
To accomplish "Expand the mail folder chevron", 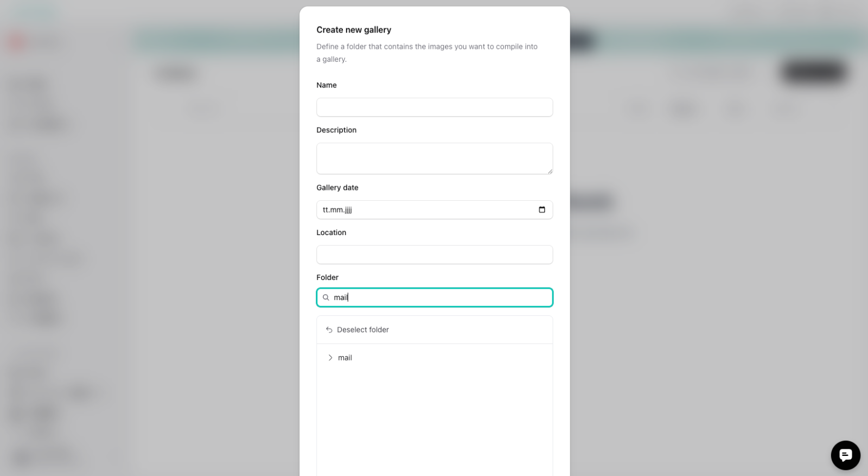I will pos(330,358).
